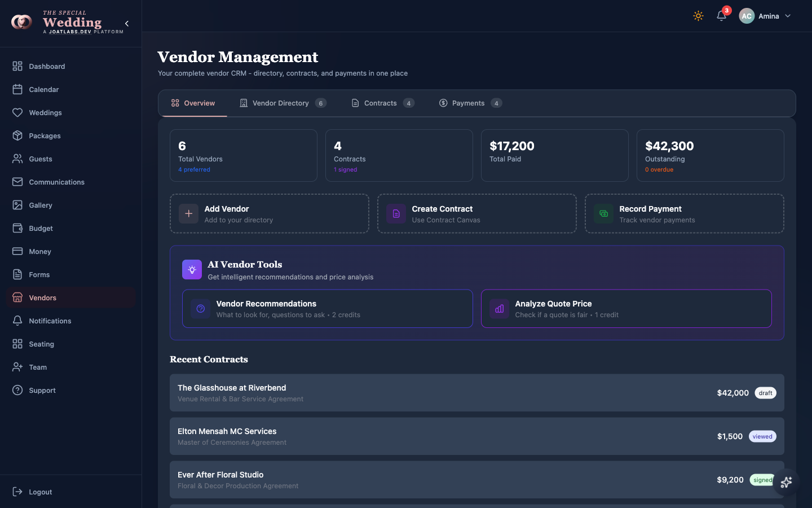Click the 4 preferred text
This screenshot has width=812, height=508.
[194, 169]
